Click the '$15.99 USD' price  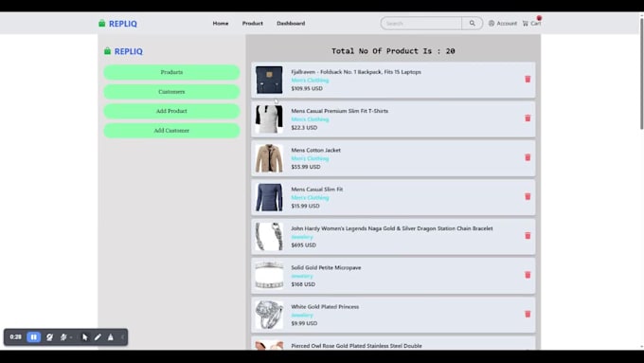305,206
